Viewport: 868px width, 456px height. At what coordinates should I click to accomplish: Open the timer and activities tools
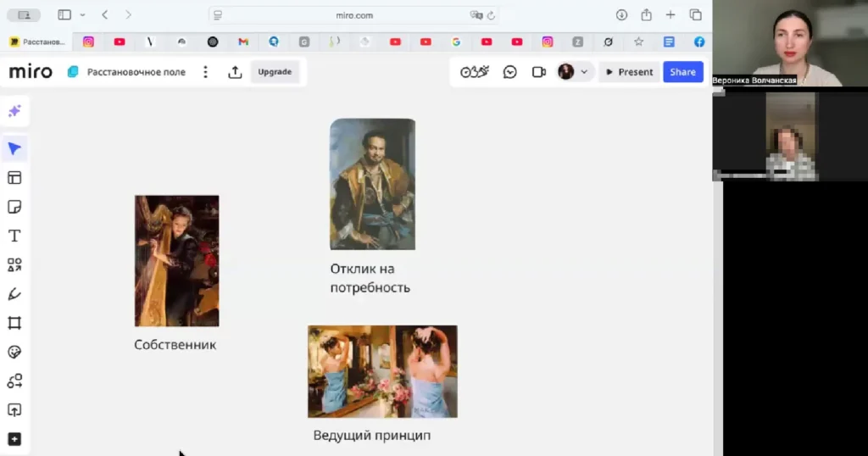pos(475,72)
